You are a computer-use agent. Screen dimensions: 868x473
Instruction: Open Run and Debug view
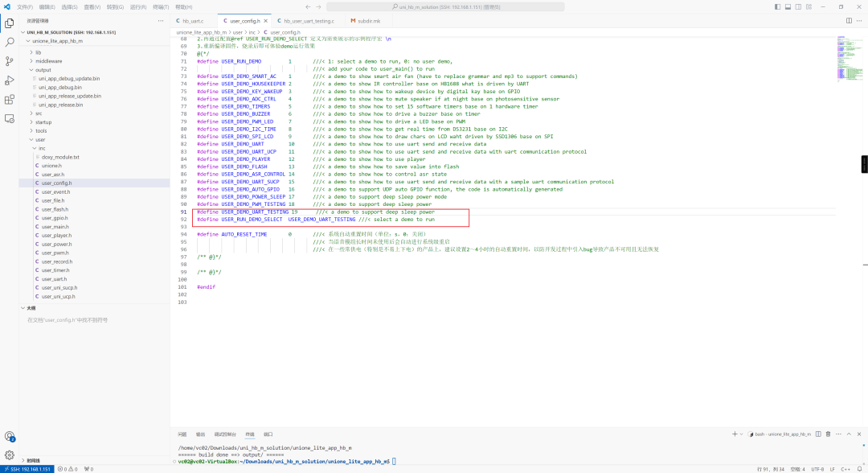[10, 80]
